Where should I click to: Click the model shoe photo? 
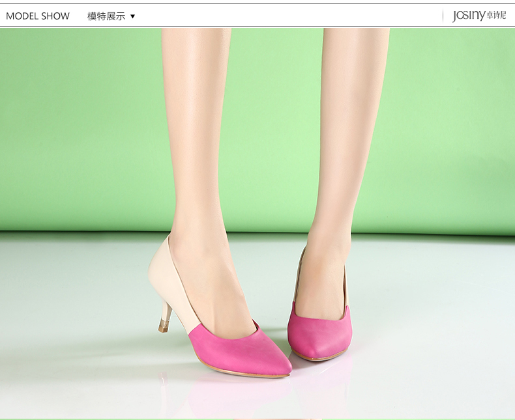(257, 223)
